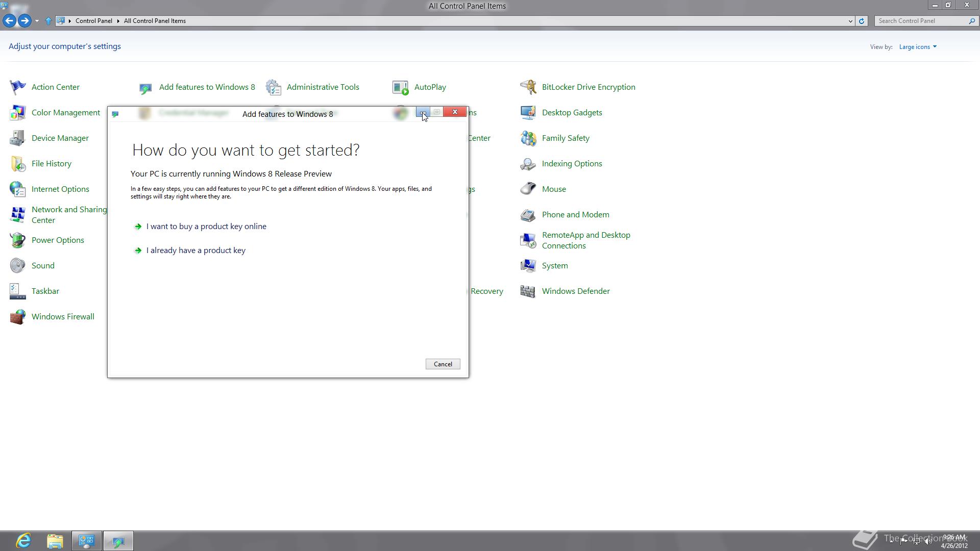Choose I want to buy a product key online

pos(206,227)
